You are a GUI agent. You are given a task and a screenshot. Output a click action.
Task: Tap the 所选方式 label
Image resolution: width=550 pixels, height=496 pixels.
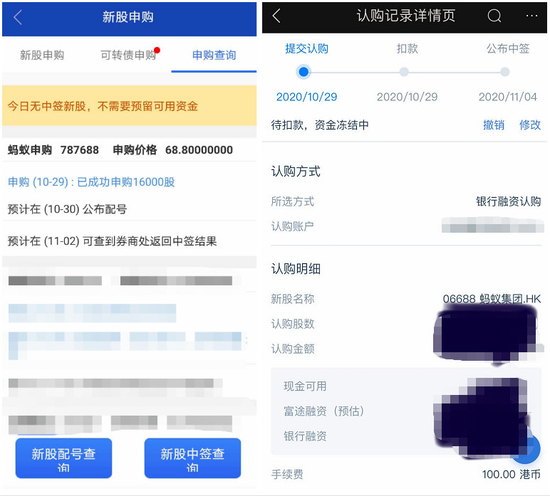click(292, 201)
